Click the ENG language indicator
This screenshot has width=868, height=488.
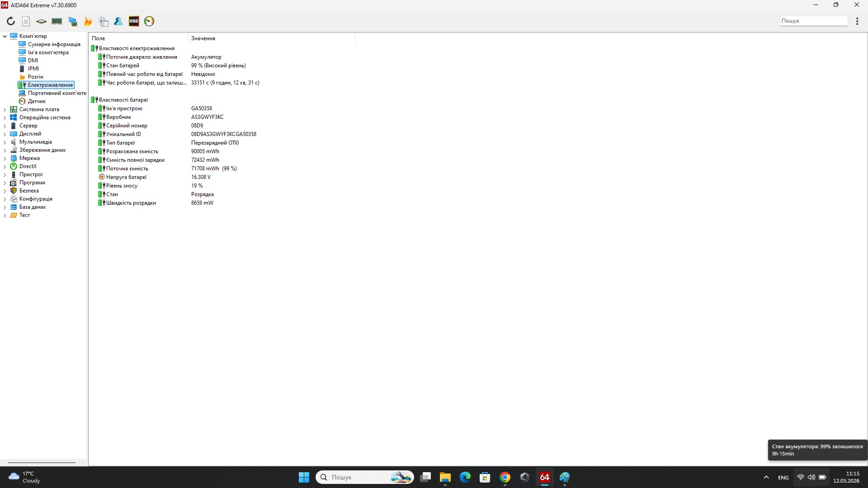783,478
